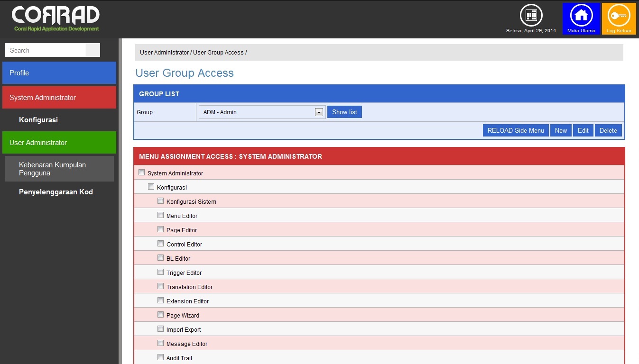639x364 pixels.
Task: Click the Show list button
Action: (x=344, y=112)
